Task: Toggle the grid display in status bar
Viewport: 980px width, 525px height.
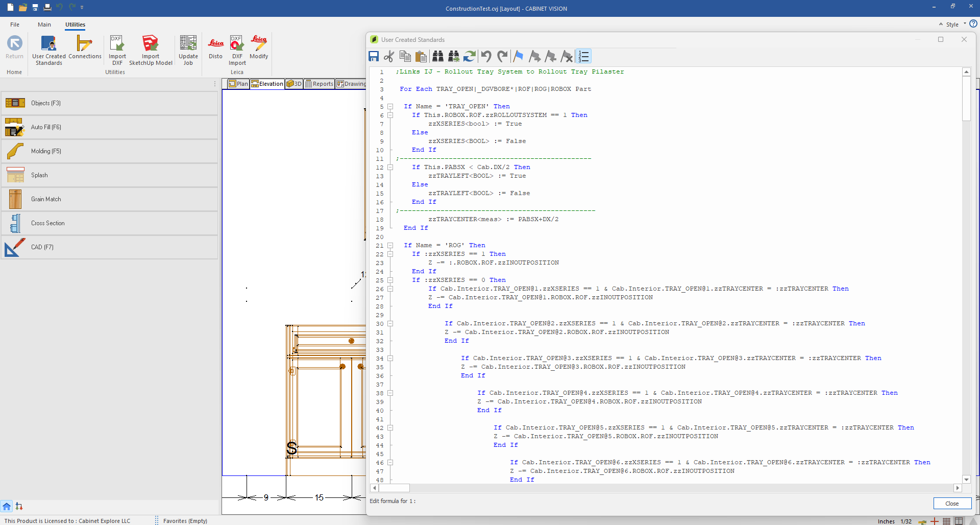Action: 946,521
